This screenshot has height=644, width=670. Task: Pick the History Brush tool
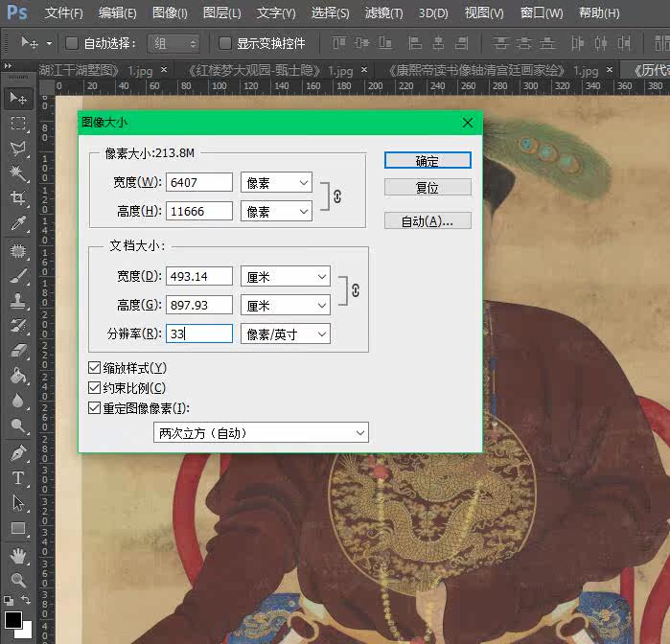point(18,326)
